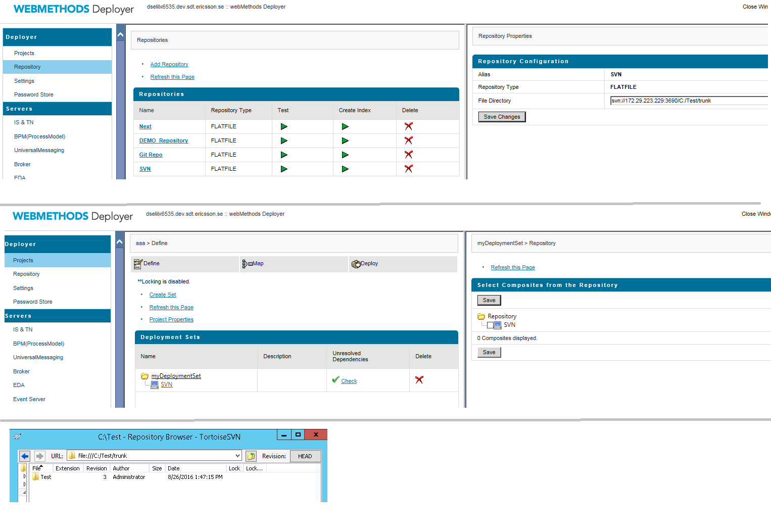Collapse the upper left navigation panel
Viewport: 771px width, 532px height.
pos(120,35)
